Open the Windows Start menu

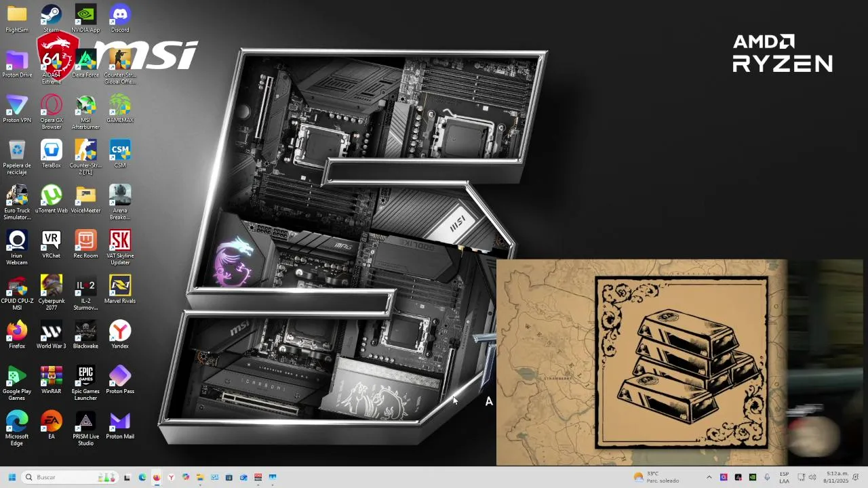coord(12,477)
